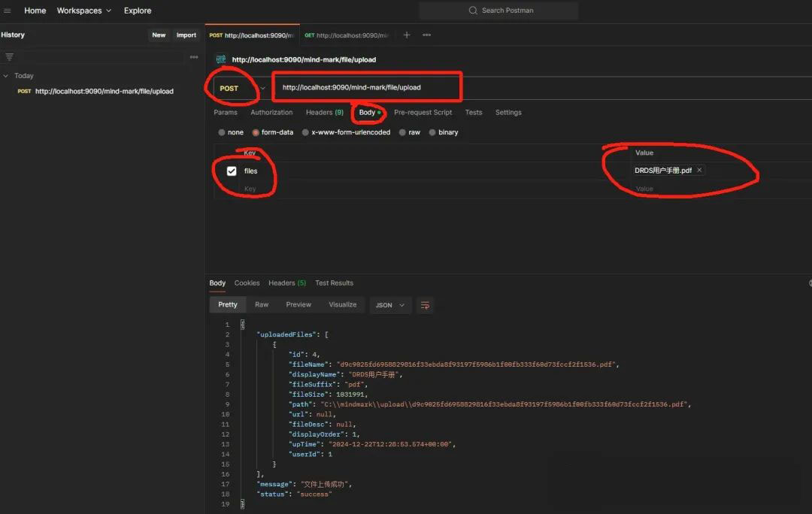Uncheck the files key checkbox

(232, 171)
